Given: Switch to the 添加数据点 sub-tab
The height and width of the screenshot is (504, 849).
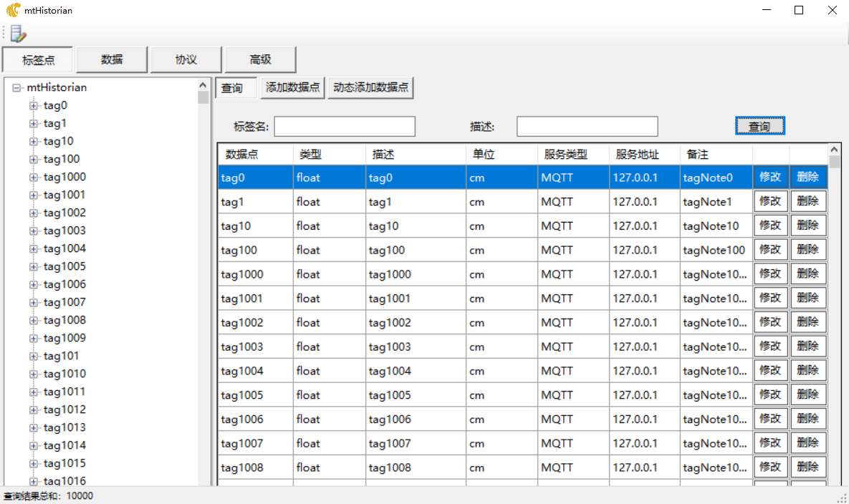Looking at the screenshot, I should point(292,88).
